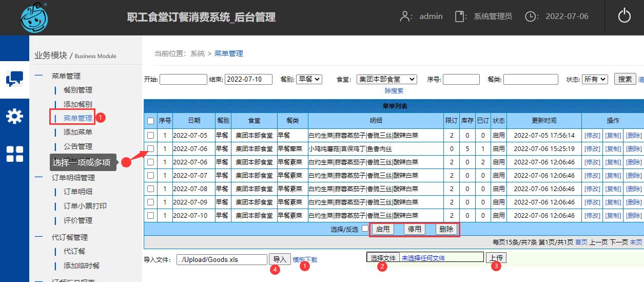
Task: Click 复制 for the 2022-07-07 row
Action: click(x=613, y=176)
